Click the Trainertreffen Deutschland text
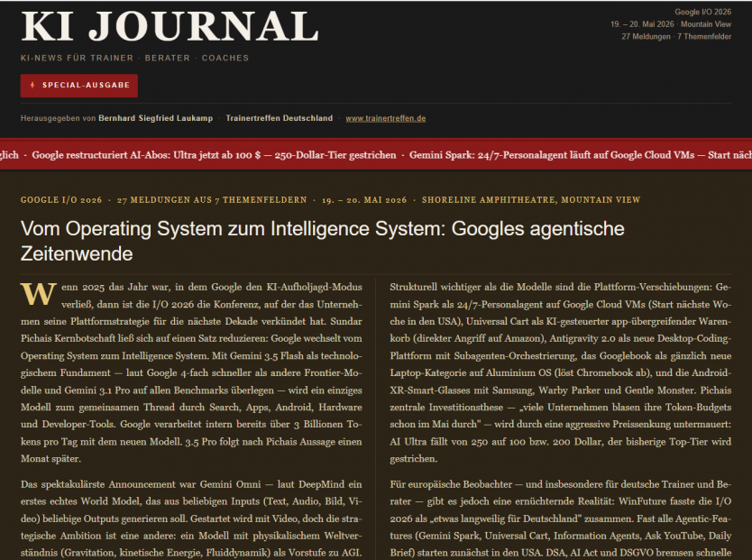 tap(280, 118)
